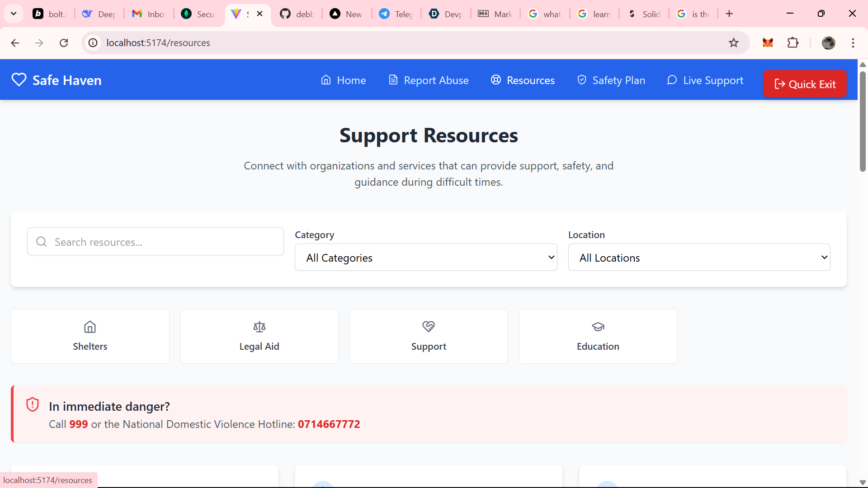Open the All Categories dropdown
Image resolution: width=868 pixels, height=488 pixels.
pyautogui.click(x=426, y=257)
